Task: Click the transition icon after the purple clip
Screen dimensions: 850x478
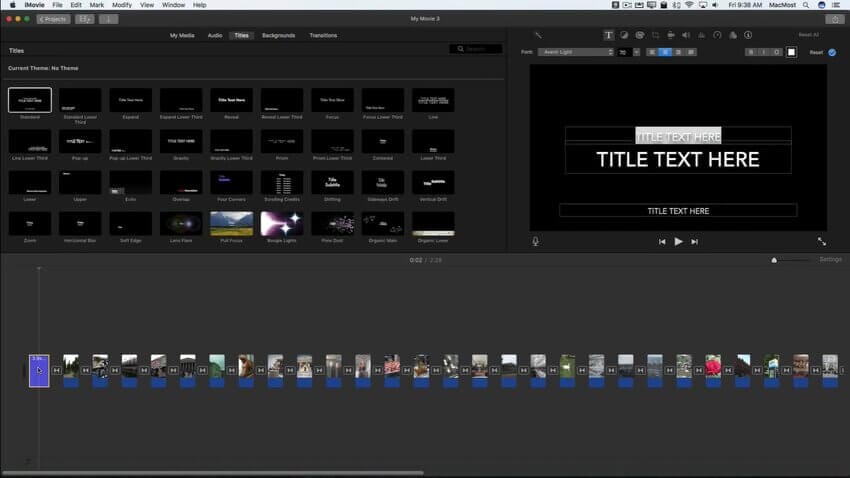Action: pos(56,370)
